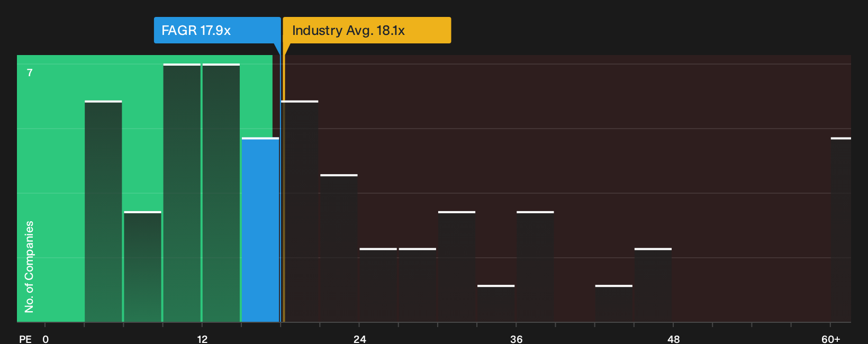Click the low bar ending at PE 36
This screenshot has height=344, width=868.
pyautogui.click(x=496, y=303)
